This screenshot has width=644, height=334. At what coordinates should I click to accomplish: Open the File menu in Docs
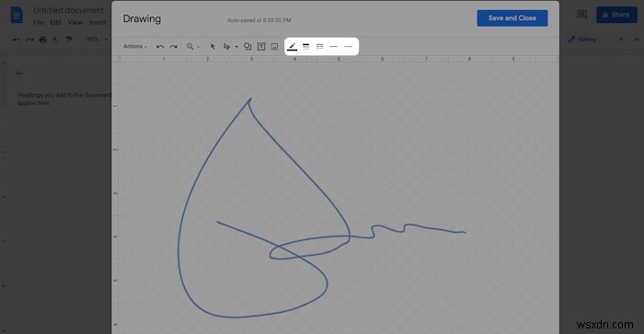tap(39, 23)
